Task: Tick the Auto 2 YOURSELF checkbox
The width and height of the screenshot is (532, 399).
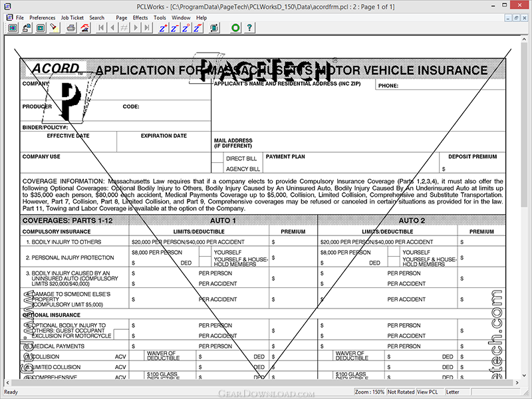Action: pos(393,251)
